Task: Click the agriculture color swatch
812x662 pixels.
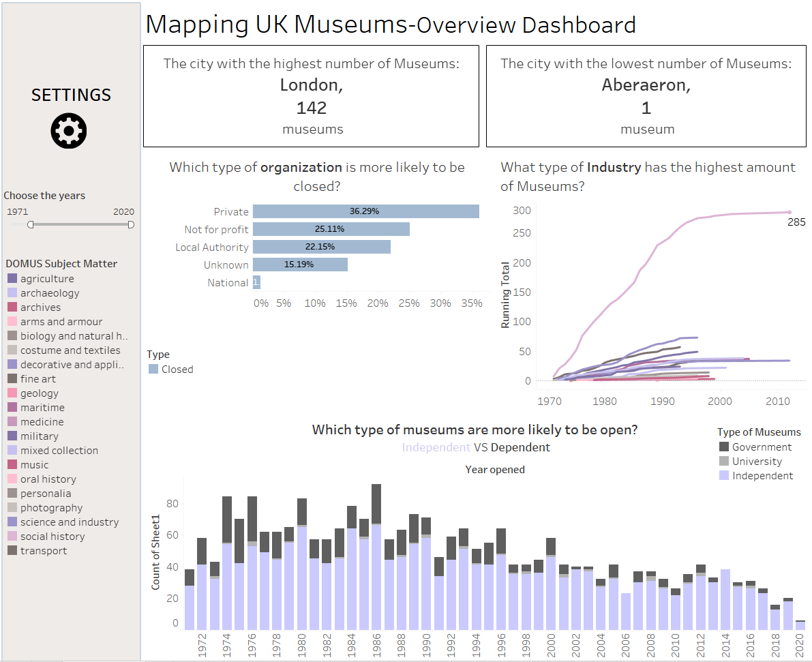Action: tap(12, 279)
